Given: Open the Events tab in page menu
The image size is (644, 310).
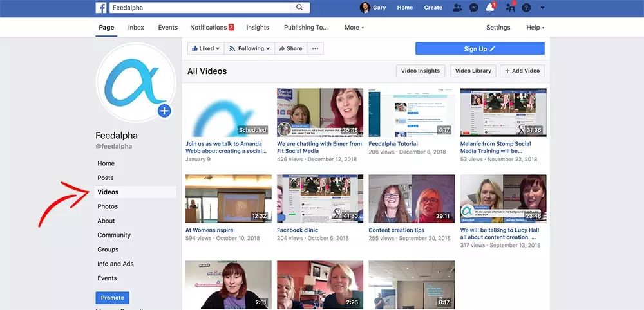Looking at the screenshot, I should 167,28.
